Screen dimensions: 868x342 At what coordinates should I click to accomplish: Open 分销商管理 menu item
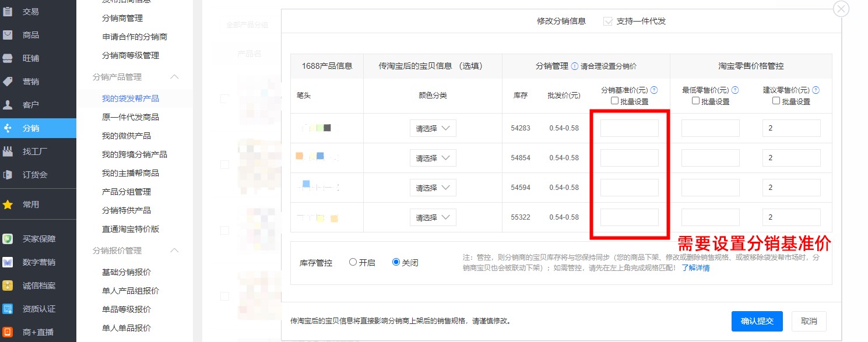point(122,18)
